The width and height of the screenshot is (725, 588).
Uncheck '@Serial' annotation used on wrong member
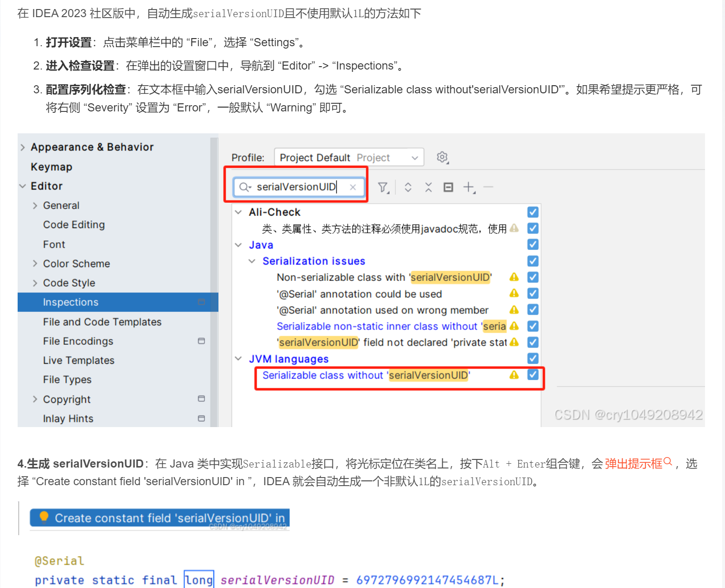click(x=533, y=309)
